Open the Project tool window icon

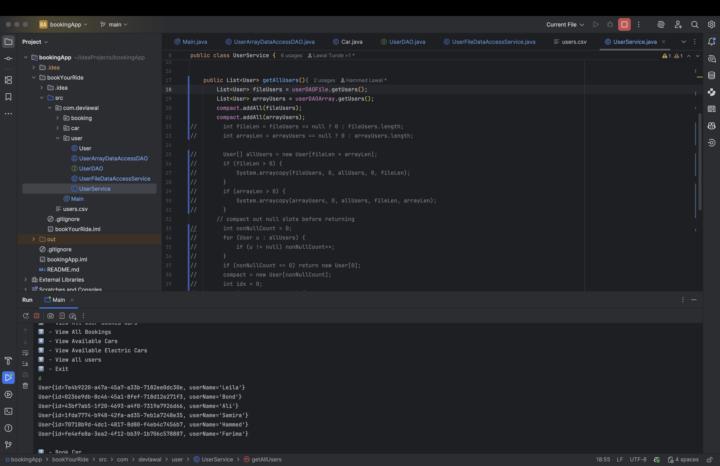8,42
